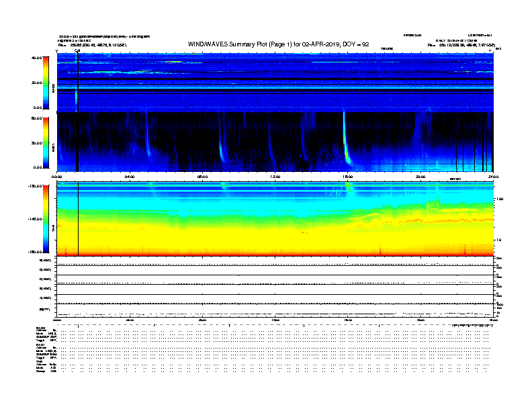Viewport: 532px width, 411px height.
Task: Click the TNR vertical axis label
Action: pyautogui.click(x=54, y=230)
